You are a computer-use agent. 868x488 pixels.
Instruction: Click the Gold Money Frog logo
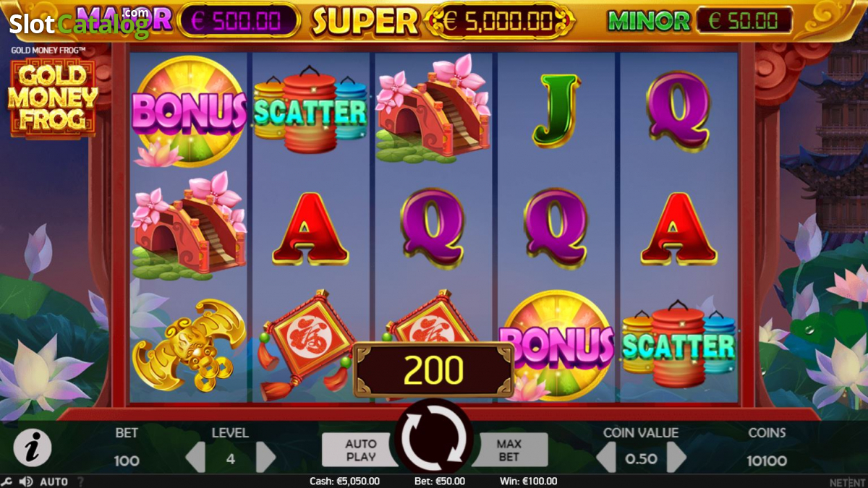[x=52, y=99]
